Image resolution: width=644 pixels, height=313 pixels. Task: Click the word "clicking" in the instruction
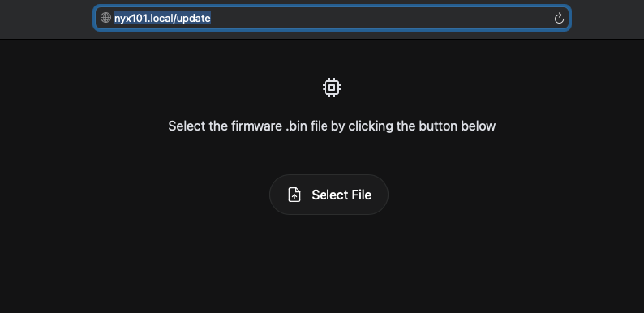pos(371,126)
